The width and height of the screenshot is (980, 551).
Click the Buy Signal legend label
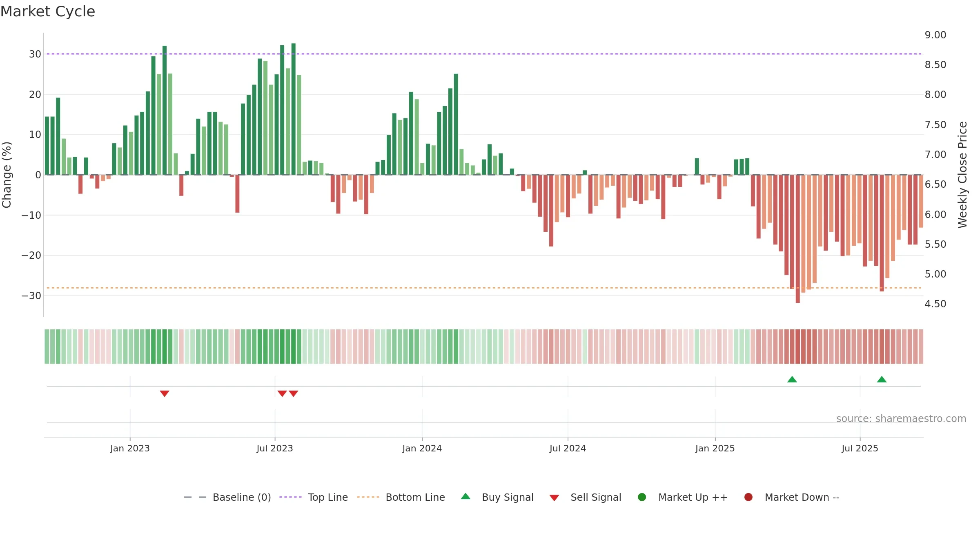point(508,497)
